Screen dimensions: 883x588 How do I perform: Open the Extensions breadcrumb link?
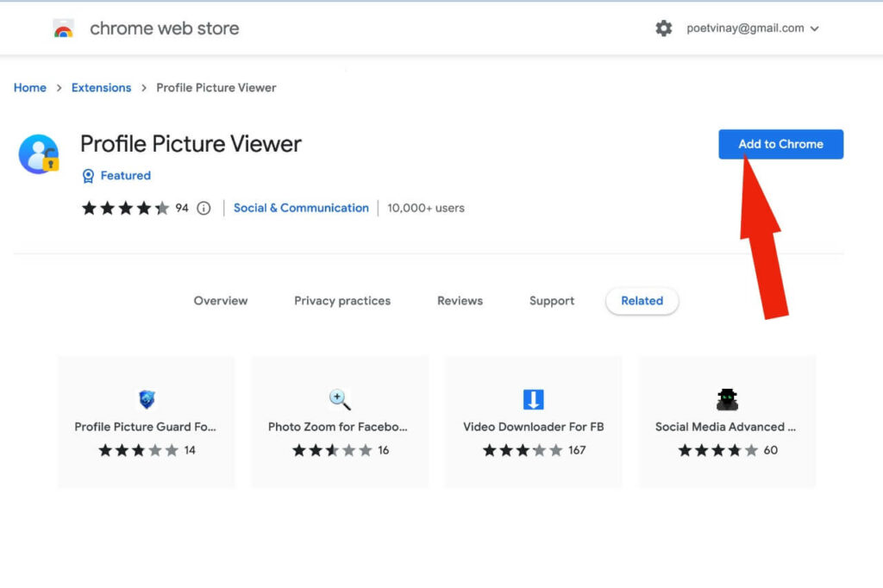[x=102, y=88]
